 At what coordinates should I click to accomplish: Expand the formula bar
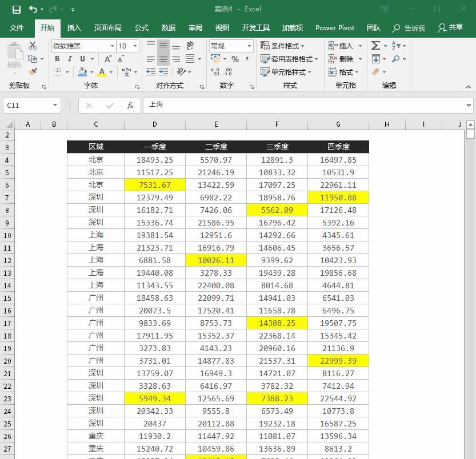[469, 105]
